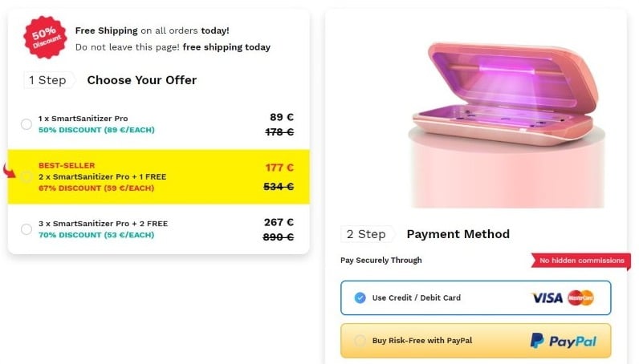Click the Visa card logo

click(547, 297)
